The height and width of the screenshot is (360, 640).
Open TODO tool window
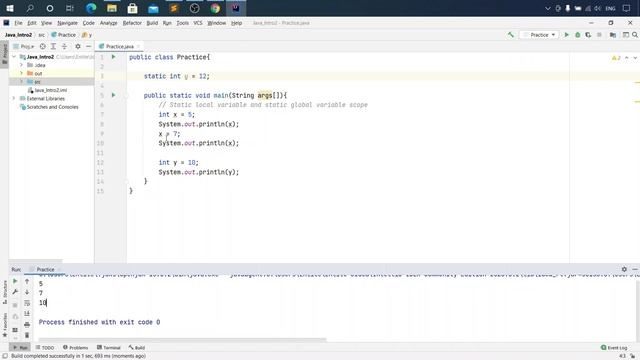coord(45,348)
